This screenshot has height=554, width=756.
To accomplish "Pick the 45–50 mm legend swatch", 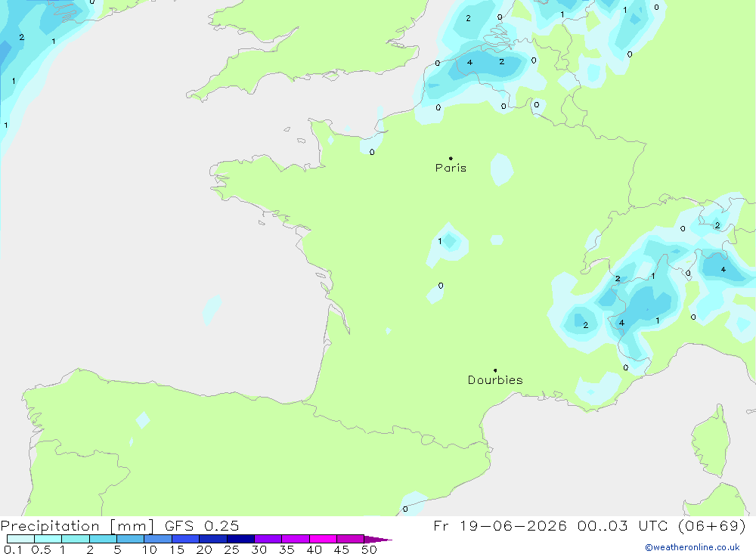I will click(351, 539).
